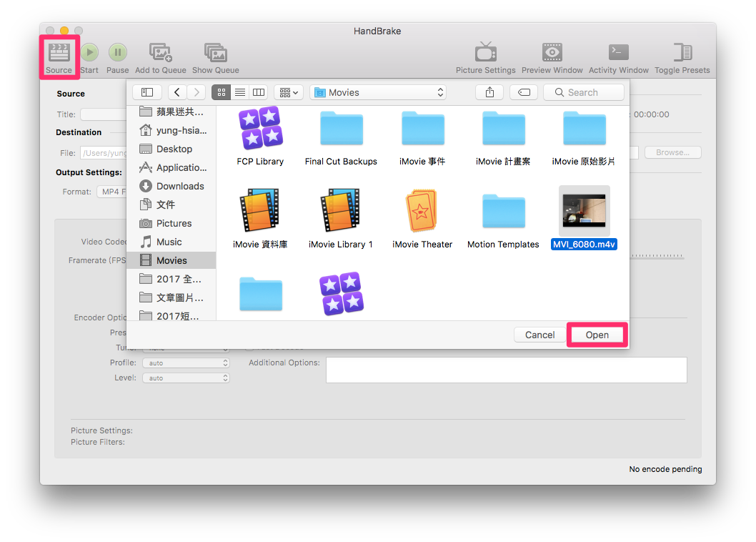
Task: Select Music in the sidebar
Action: [x=171, y=242]
